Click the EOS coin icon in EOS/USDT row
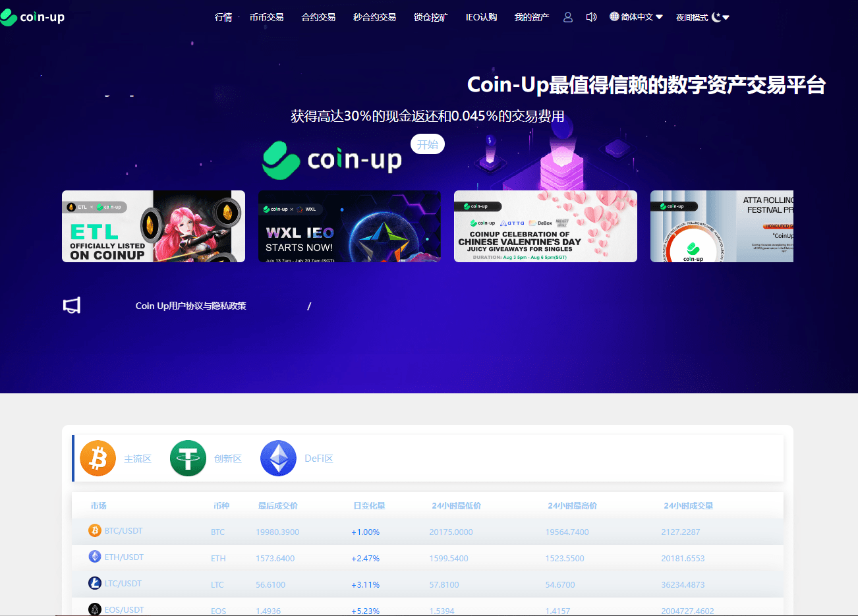Screen dimensions: 858x616 pos(95,609)
